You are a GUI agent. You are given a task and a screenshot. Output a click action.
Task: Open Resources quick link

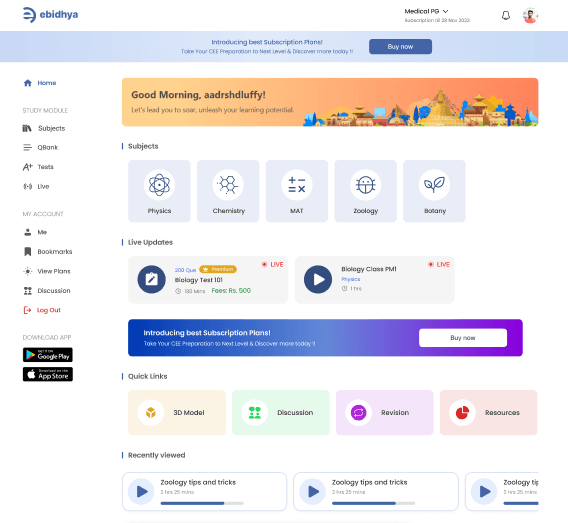[489, 413]
